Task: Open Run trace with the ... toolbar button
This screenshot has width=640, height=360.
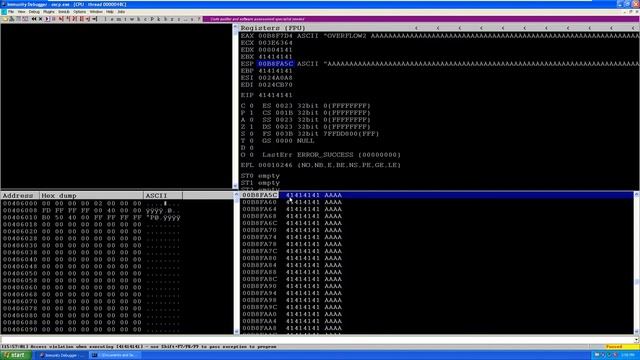Action: pos(185,19)
